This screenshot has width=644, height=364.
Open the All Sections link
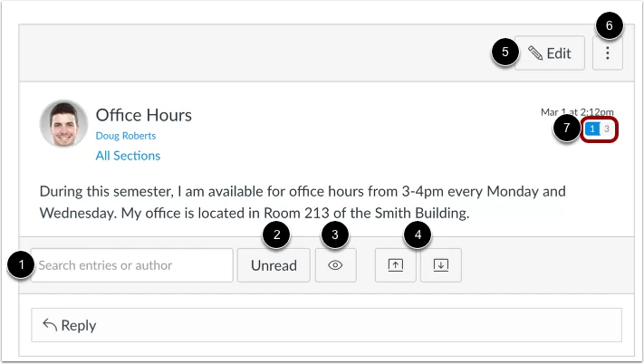coord(128,156)
